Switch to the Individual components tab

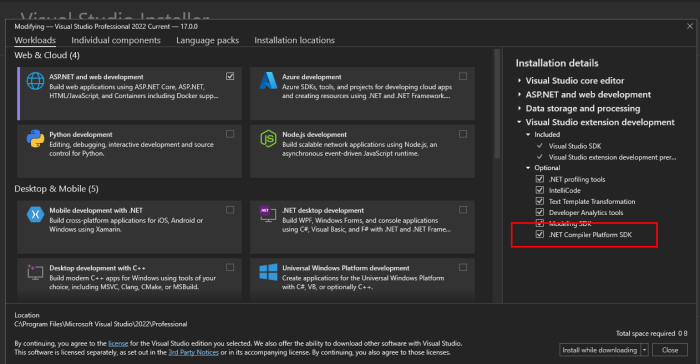pyautogui.click(x=116, y=40)
